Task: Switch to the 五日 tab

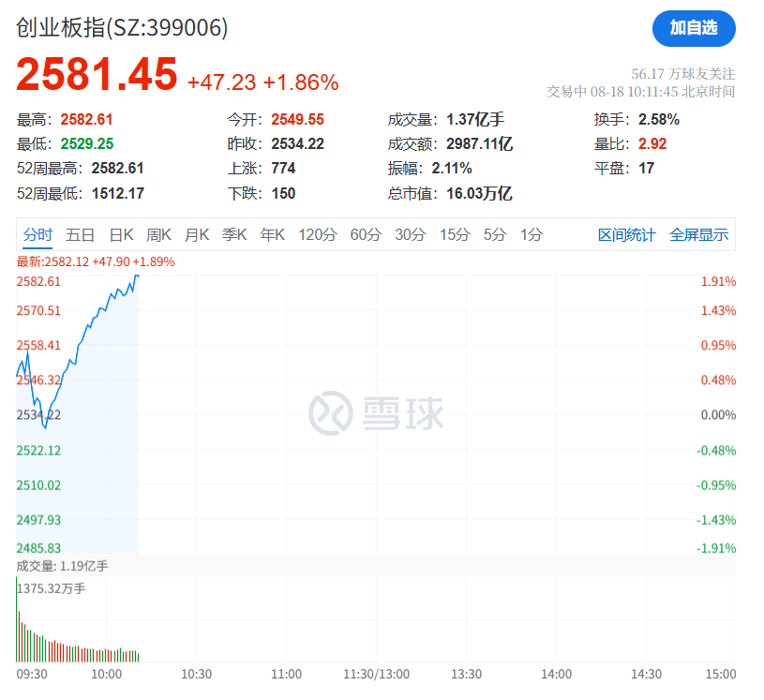Action: [80, 235]
